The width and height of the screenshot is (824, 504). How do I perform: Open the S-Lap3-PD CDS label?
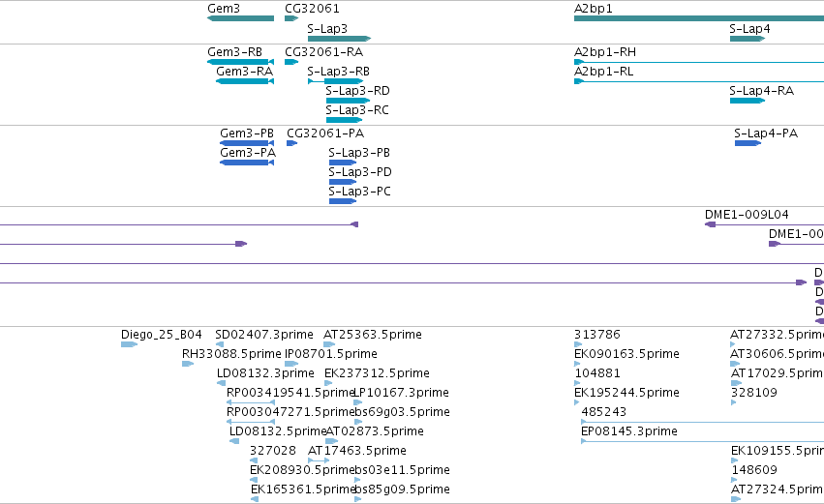coord(360,172)
